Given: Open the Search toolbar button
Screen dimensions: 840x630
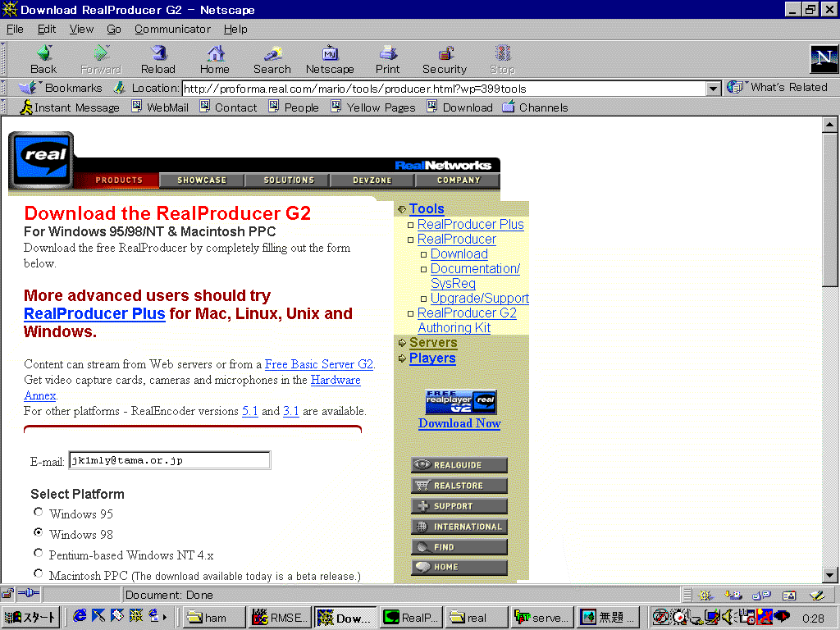Looking at the screenshot, I should [x=272, y=59].
